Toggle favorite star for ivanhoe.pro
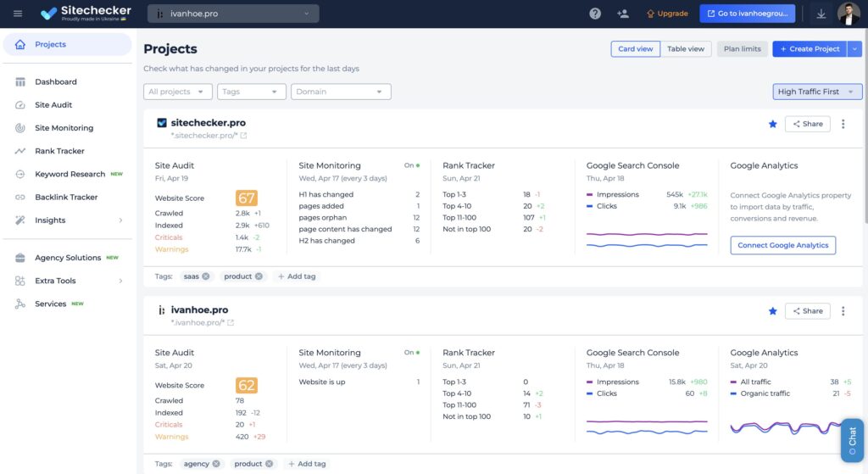Viewport: 868px width, 474px height. 773,311
